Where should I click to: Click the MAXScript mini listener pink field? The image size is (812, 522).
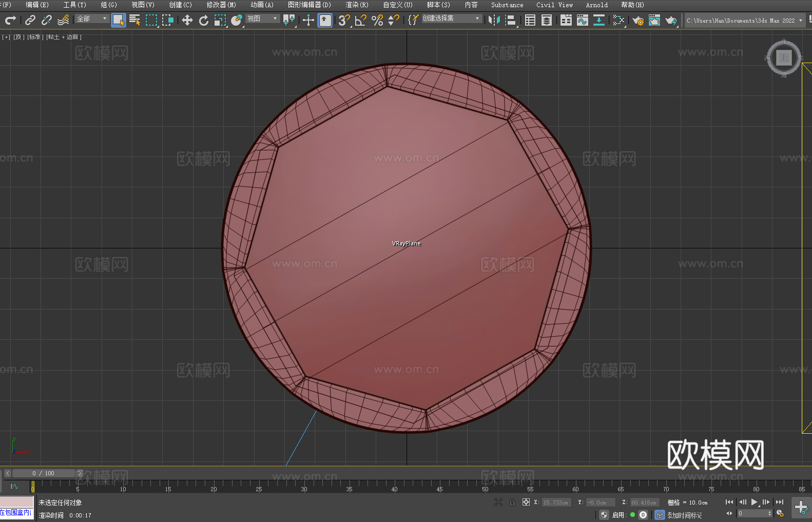coord(17,502)
